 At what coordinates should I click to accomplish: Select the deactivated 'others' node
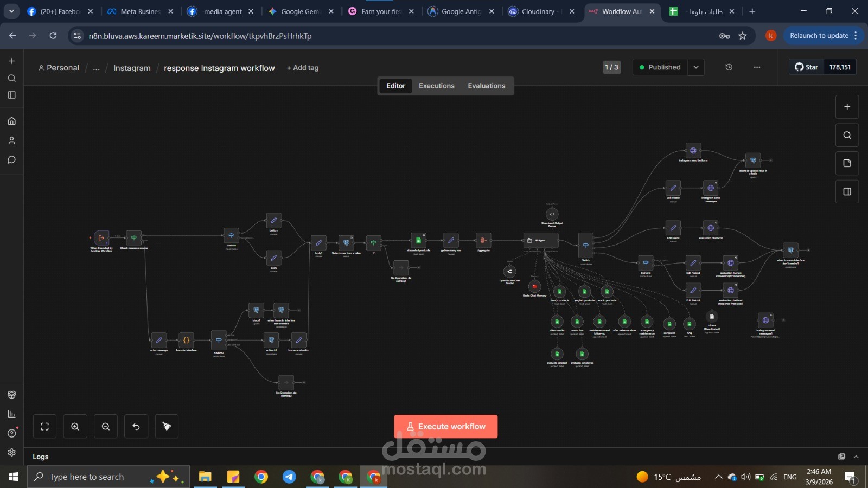[712, 317]
